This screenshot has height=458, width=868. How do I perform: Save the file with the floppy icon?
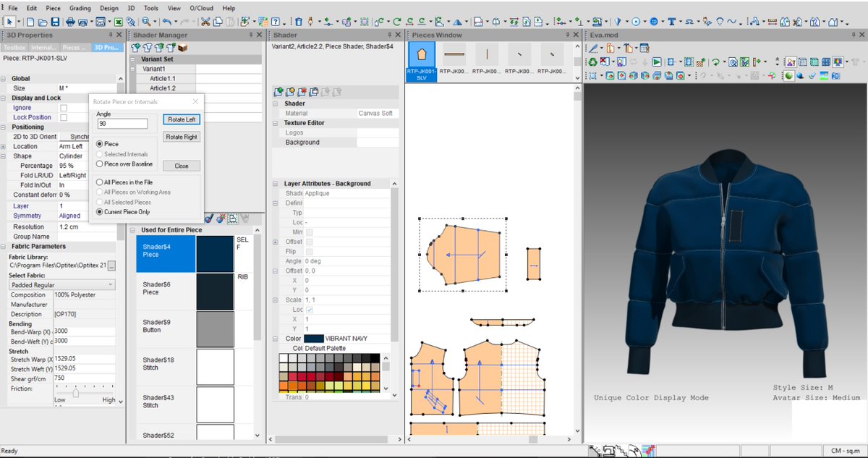click(x=55, y=22)
